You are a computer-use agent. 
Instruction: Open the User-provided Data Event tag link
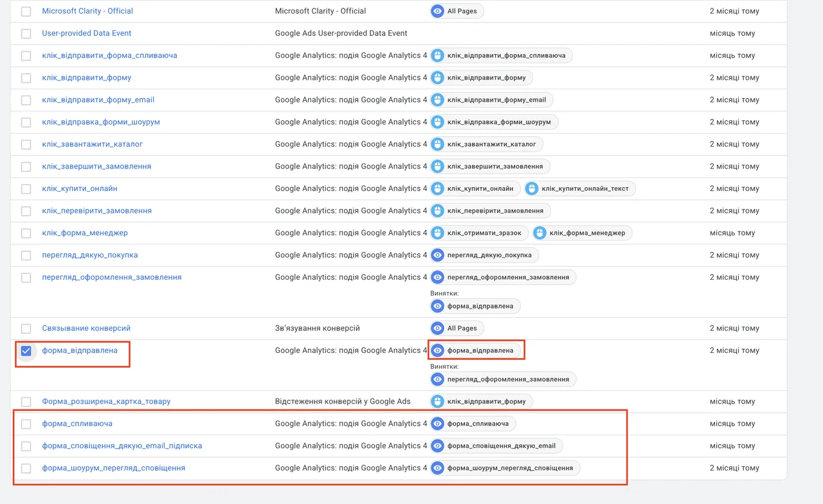coord(87,33)
